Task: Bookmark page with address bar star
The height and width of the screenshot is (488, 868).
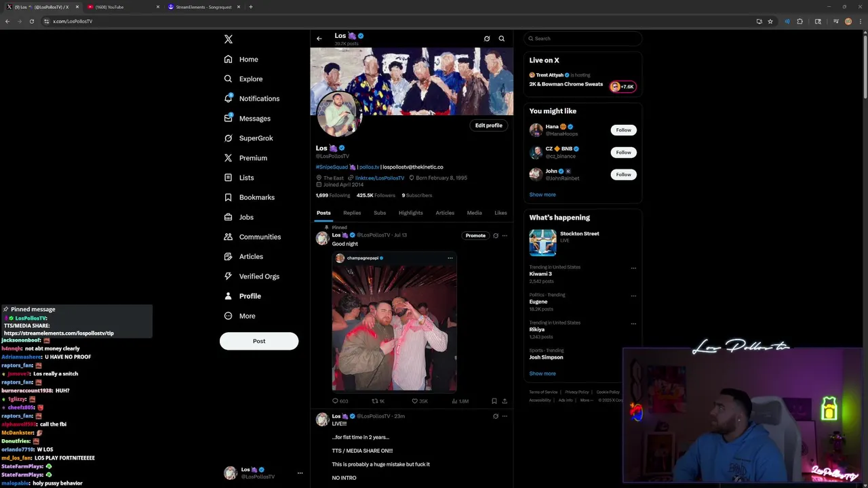Action: click(770, 21)
